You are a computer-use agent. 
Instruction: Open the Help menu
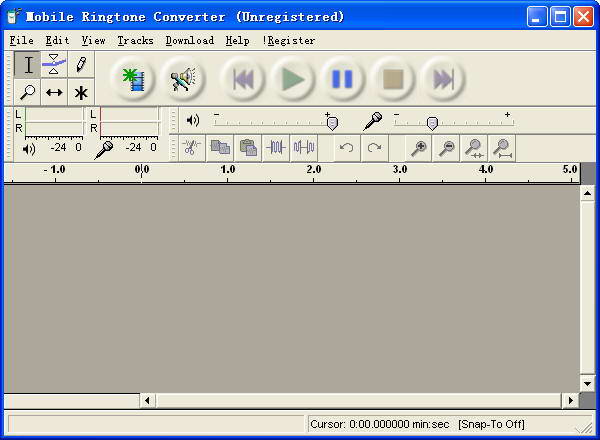(238, 40)
